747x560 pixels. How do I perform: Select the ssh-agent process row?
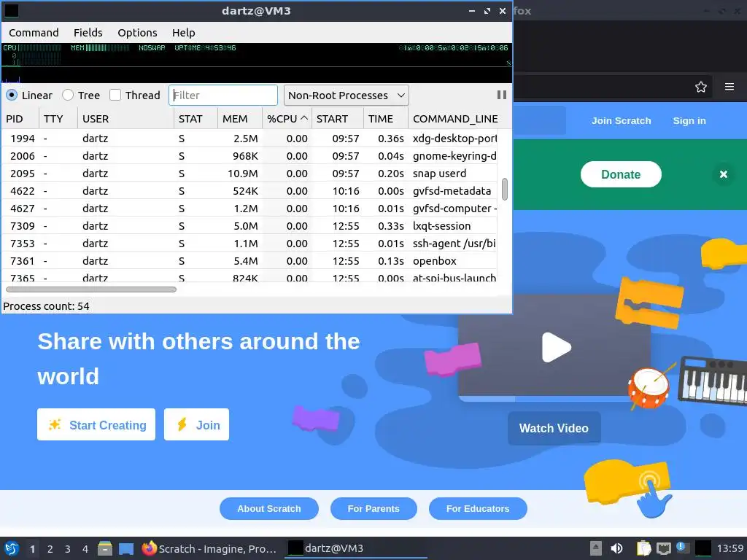(x=249, y=244)
